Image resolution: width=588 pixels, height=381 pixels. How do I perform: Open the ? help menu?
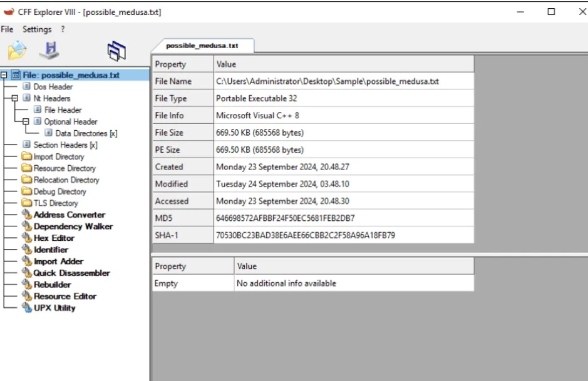(x=63, y=29)
